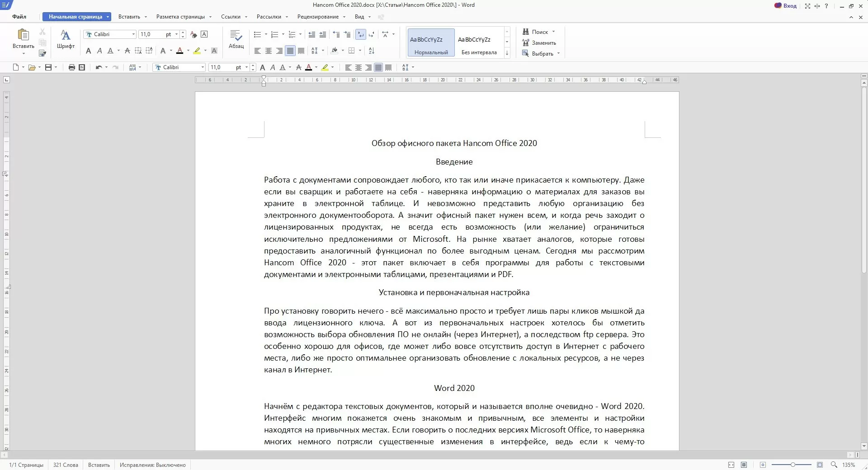Expand the Calibri font dropdown in ribbon
The height and width of the screenshot is (470, 868).
[x=133, y=34]
